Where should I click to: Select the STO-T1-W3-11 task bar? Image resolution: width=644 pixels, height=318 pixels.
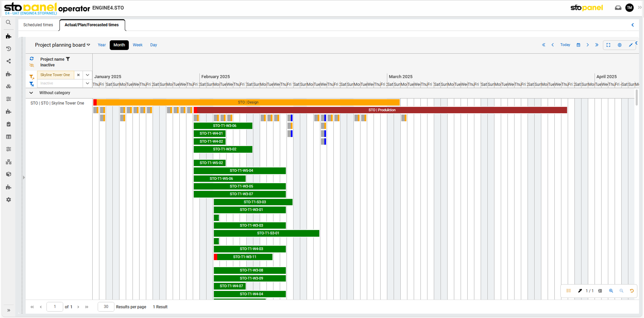(243, 257)
